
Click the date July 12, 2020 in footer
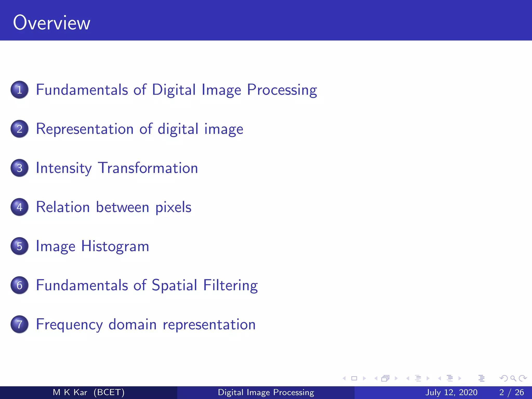pos(451,392)
